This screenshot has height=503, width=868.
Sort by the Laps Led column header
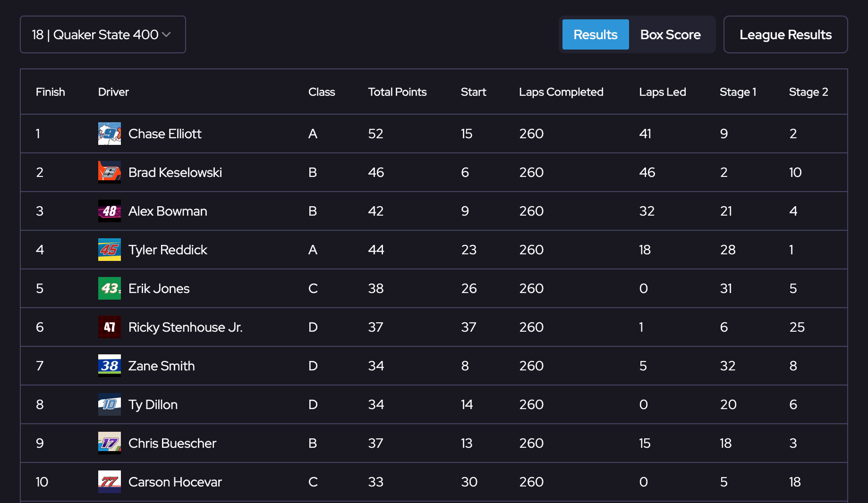[662, 92]
